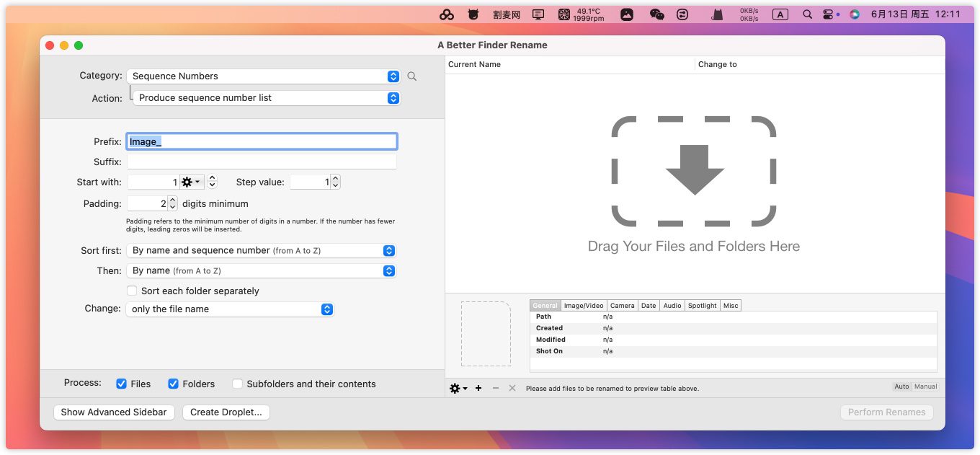The height and width of the screenshot is (455, 980).
Task: Click Create Droplet... button
Action: pyautogui.click(x=226, y=412)
